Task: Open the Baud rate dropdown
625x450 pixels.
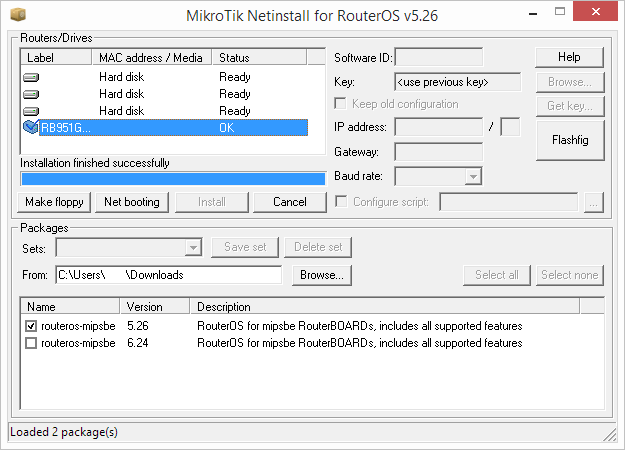Action: (x=473, y=177)
